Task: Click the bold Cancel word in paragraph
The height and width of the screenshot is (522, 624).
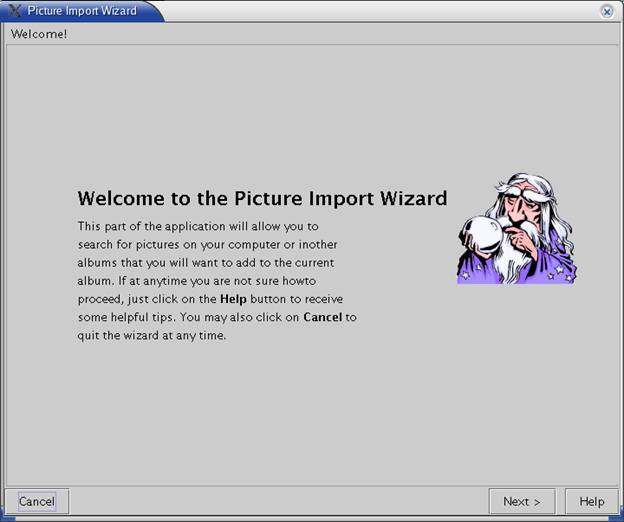Action: coord(323,317)
